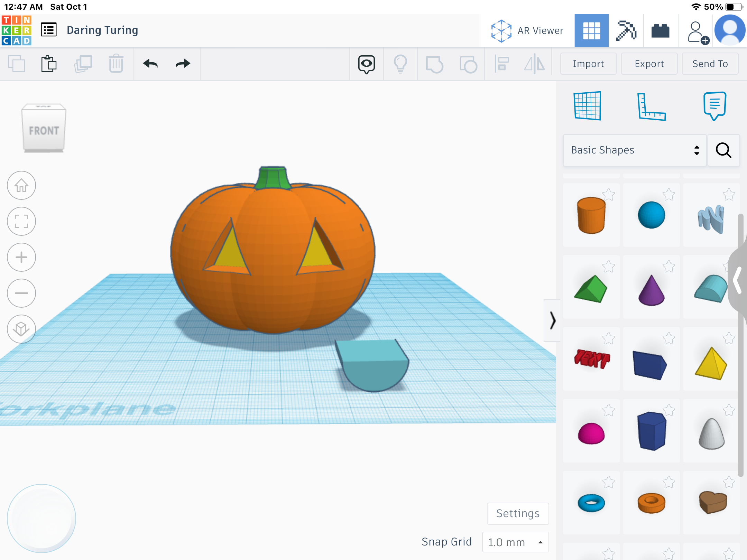
Task: Open AR Viewer
Action: coord(527,30)
